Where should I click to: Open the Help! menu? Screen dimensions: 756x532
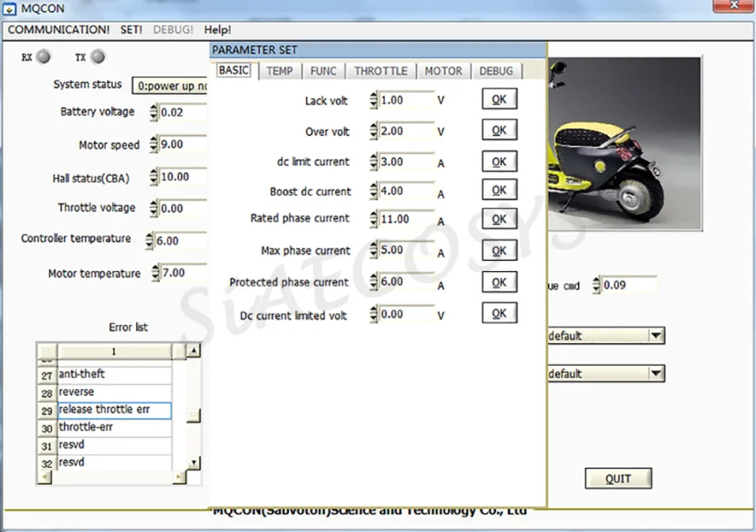pyautogui.click(x=218, y=29)
